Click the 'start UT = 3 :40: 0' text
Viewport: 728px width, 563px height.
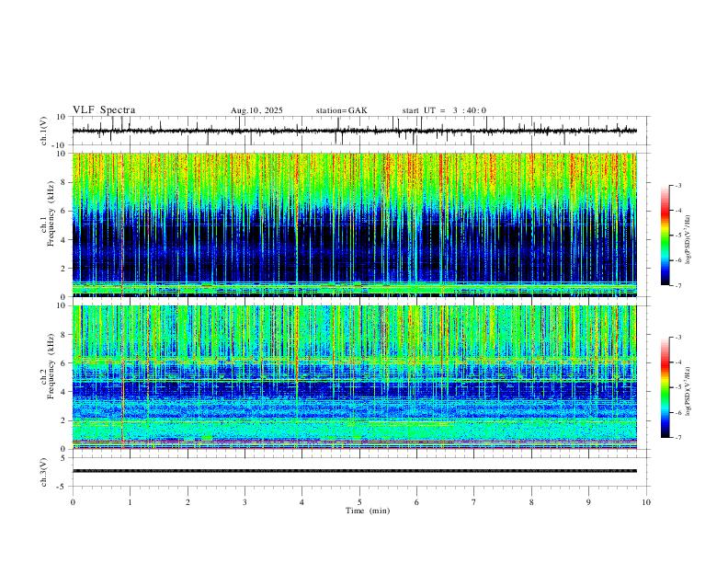(444, 110)
